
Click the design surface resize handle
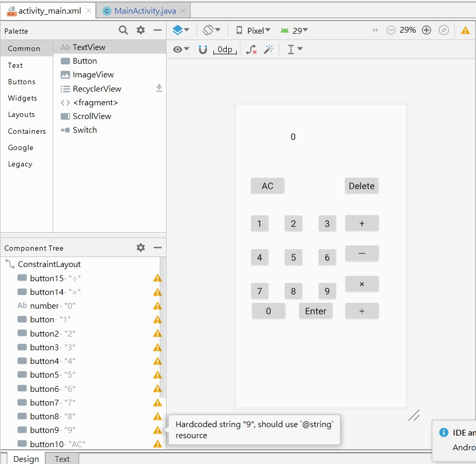[414, 415]
